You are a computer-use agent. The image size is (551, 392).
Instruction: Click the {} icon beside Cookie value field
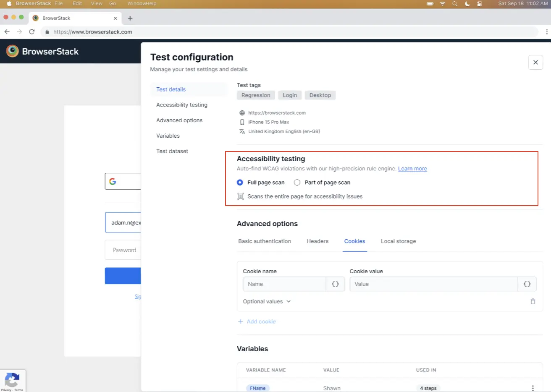(x=527, y=284)
